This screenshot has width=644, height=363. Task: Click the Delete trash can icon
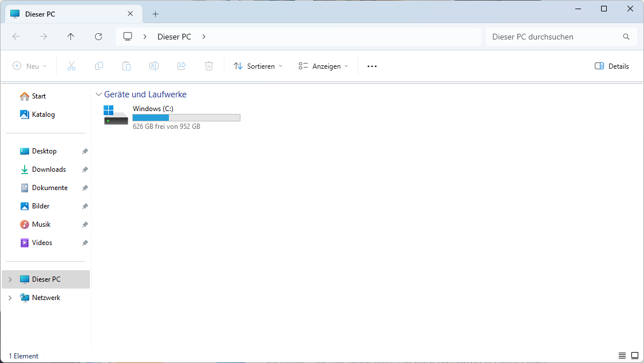point(209,66)
